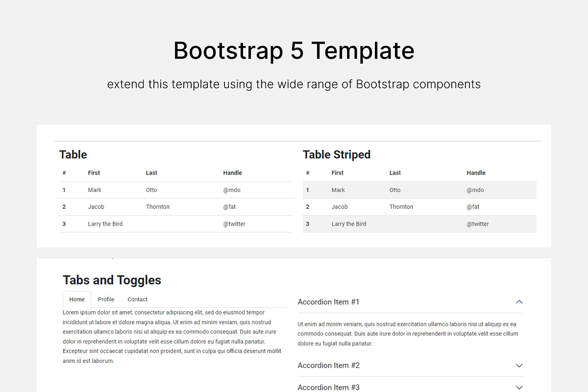The width and height of the screenshot is (588, 392).
Task: Click row number 2 in plain Table
Action: (64, 207)
